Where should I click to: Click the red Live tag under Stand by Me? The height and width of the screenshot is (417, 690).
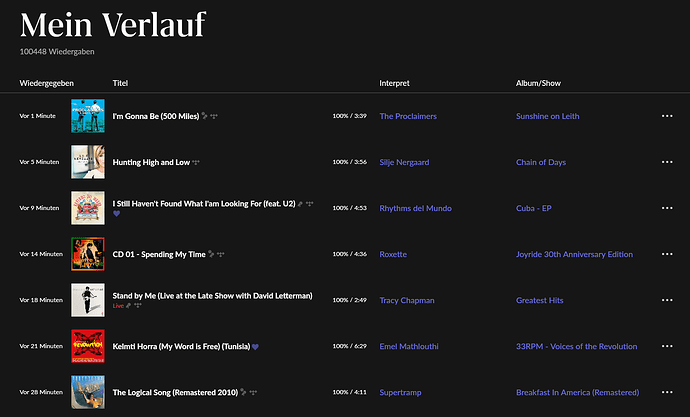118,306
